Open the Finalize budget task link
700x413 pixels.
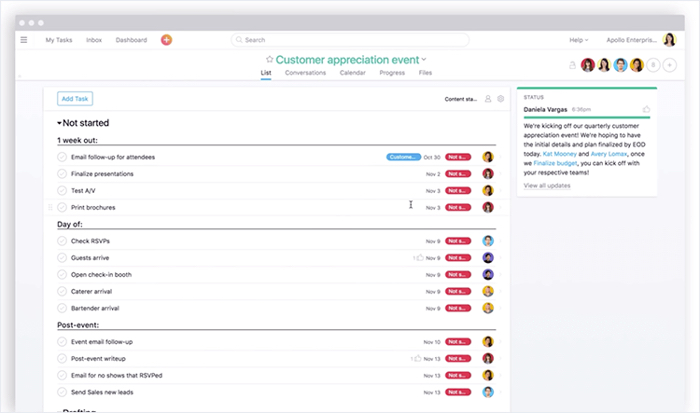555,163
